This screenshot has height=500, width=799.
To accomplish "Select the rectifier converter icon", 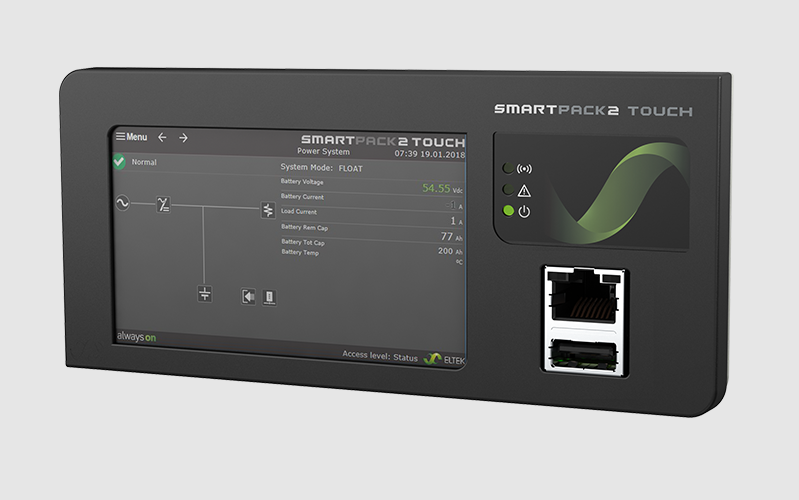I will [163, 204].
